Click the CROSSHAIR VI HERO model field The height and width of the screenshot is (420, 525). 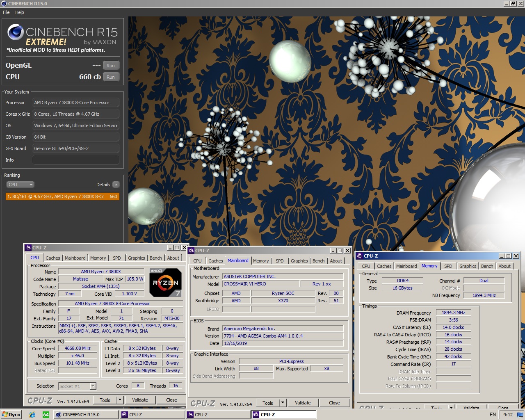point(260,284)
